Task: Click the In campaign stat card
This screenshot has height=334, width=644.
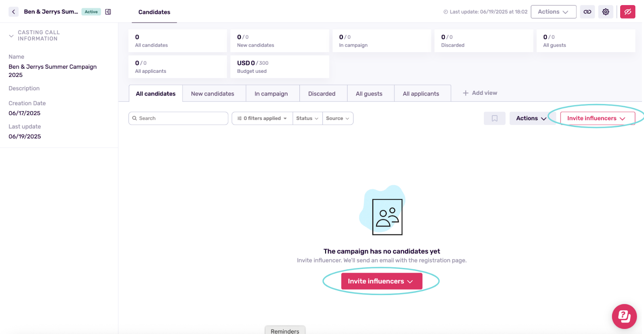Action: (x=382, y=41)
